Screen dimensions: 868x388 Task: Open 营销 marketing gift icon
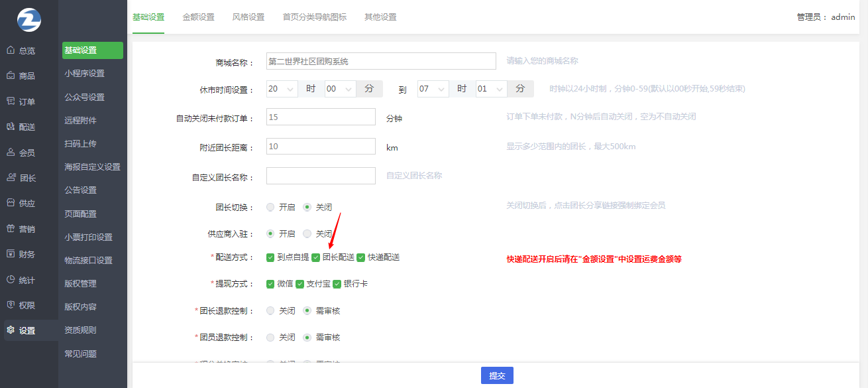pyautogui.click(x=11, y=229)
